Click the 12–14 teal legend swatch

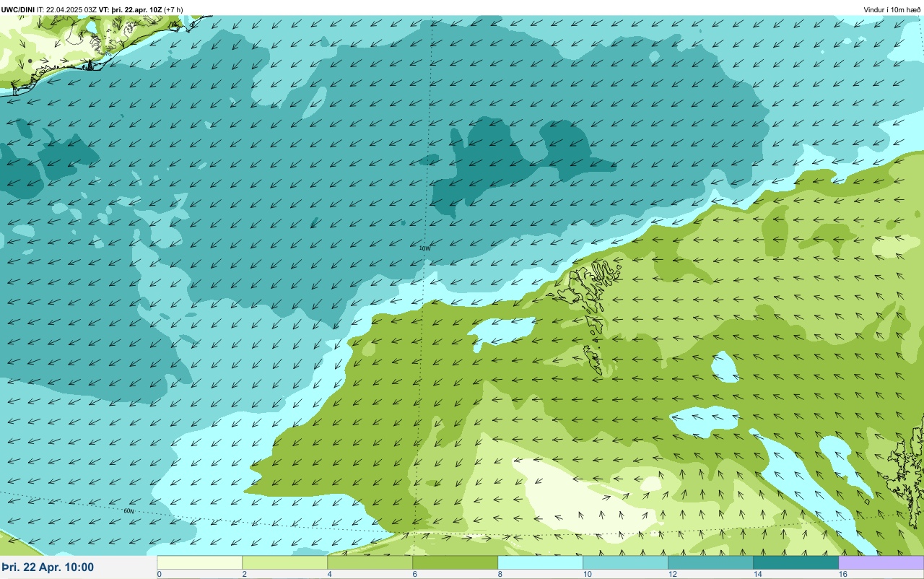tap(711, 562)
